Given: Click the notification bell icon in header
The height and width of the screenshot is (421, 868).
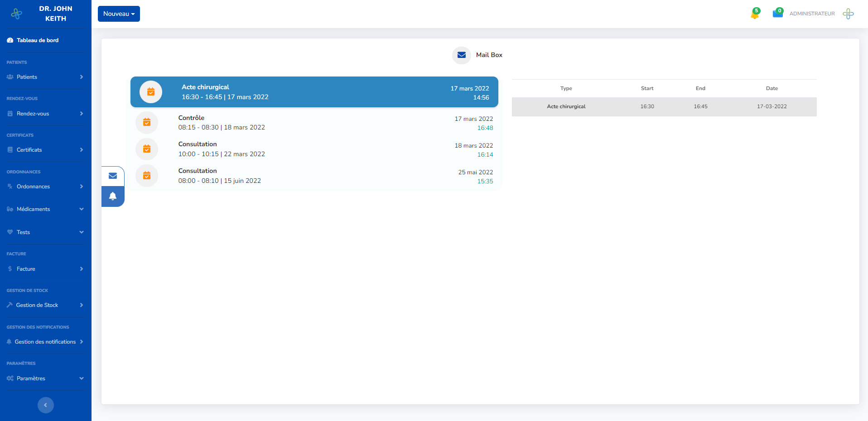Looking at the screenshot, I should pyautogui.click(x=755, y=14).
